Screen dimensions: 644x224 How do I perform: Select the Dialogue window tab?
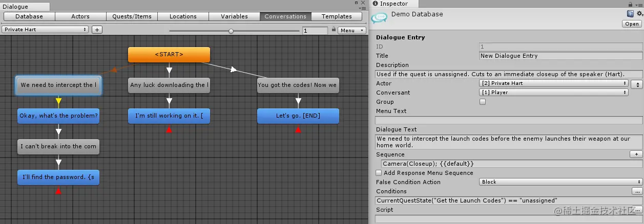point(25,7)
